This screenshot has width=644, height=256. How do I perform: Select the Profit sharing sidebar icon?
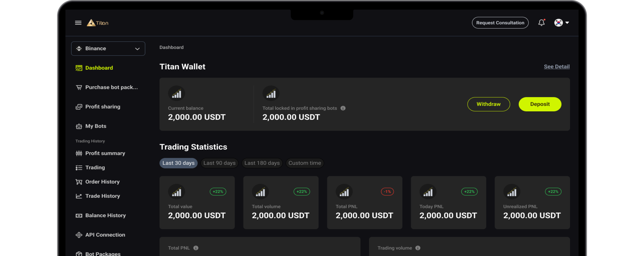coord(79,106)
